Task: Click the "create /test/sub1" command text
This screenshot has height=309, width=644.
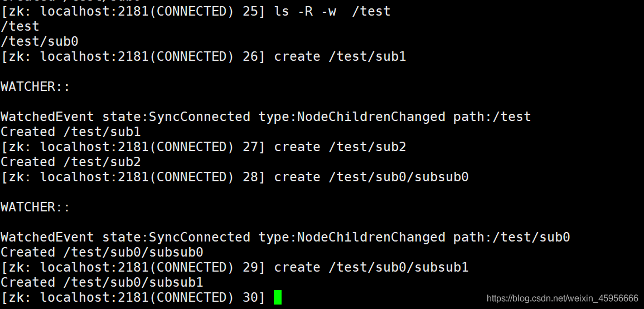Action: (x=340, y=56)
